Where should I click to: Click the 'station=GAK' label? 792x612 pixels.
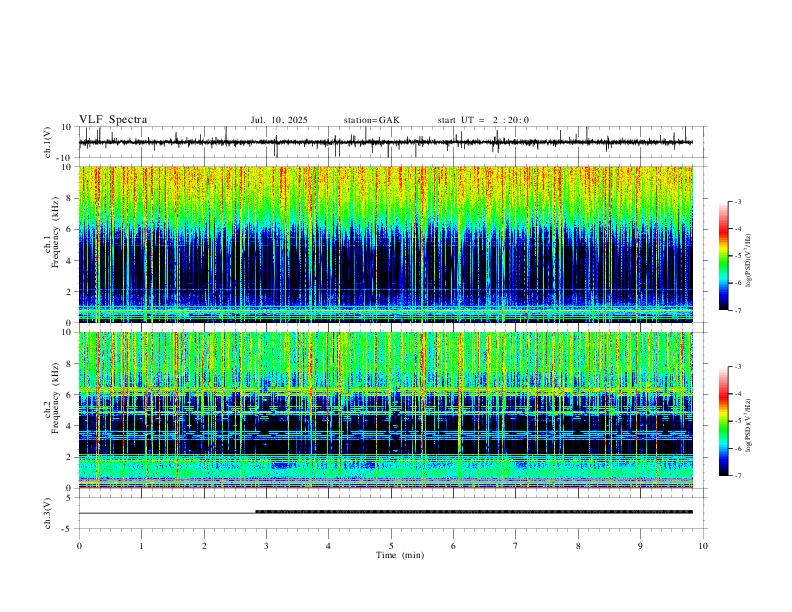(371, 120)
